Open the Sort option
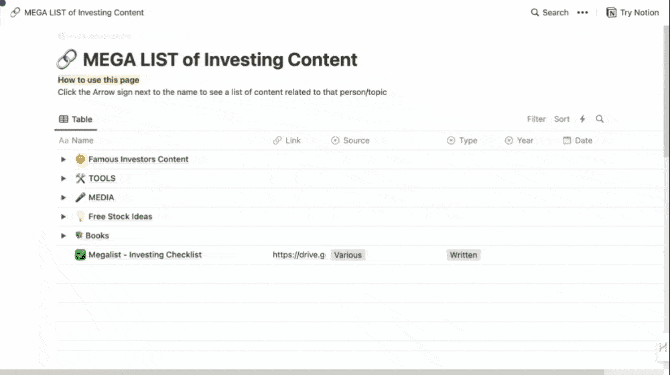This screenshot has width=670, height=375. 561,119
